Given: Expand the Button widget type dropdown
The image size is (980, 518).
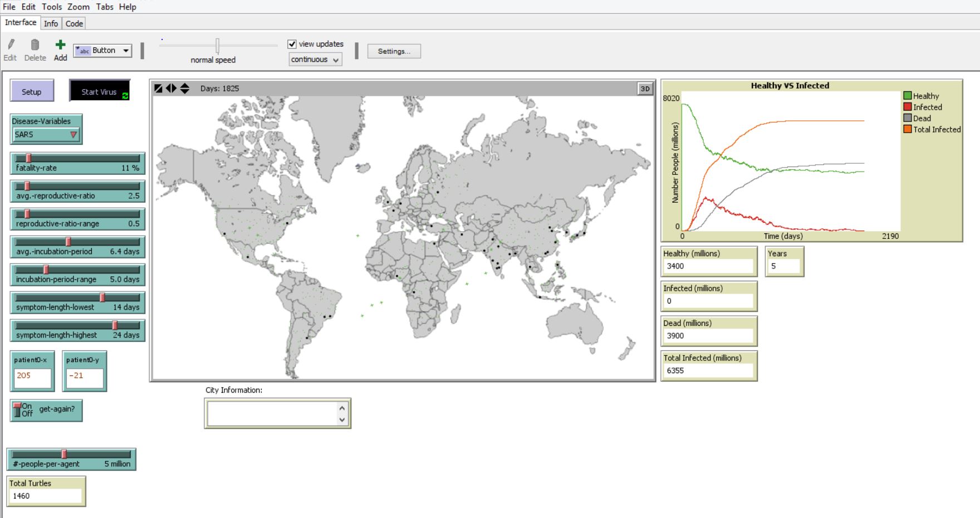Looking at the screenshot, I should (x=126, y=50).
